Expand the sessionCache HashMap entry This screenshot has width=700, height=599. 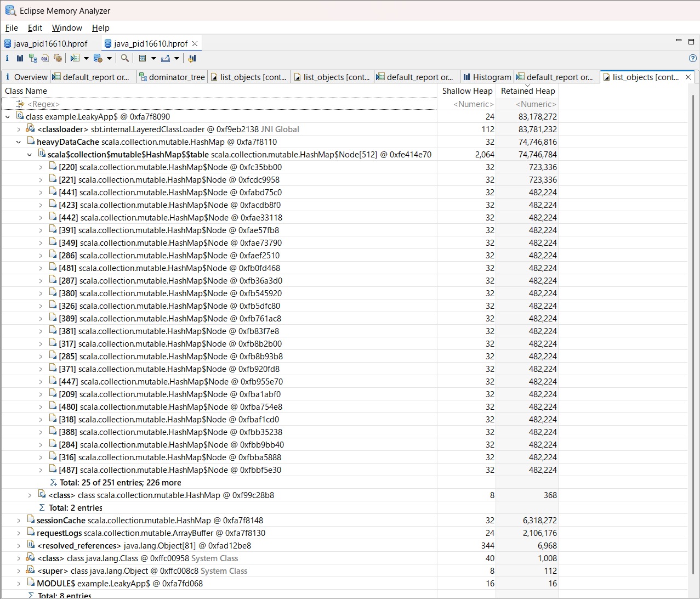pyautogui.click(x=18, y=521)
